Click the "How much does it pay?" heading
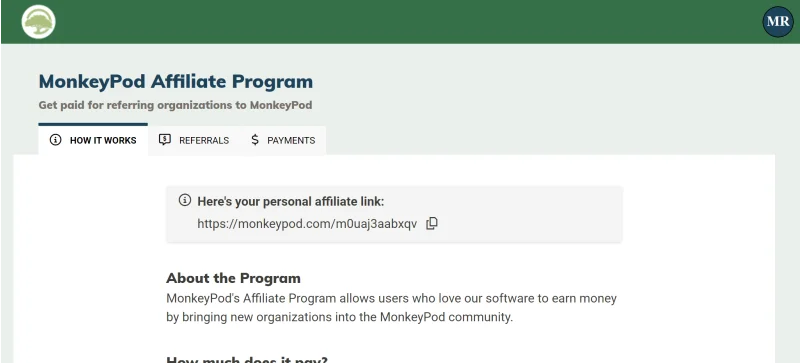 [246, 359]
